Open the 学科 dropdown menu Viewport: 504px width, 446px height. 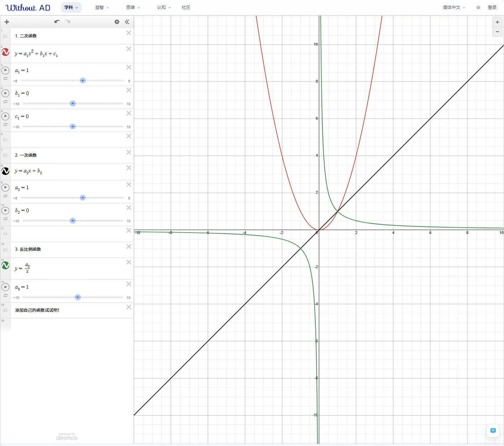71,7
